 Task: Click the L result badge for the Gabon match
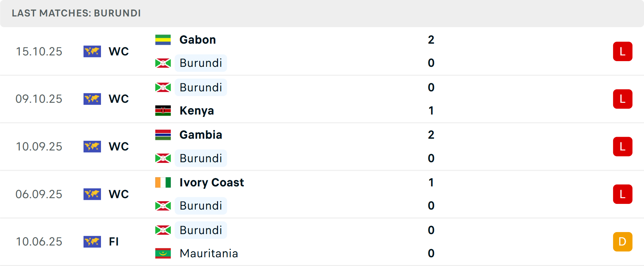click(x=623, y=51)
